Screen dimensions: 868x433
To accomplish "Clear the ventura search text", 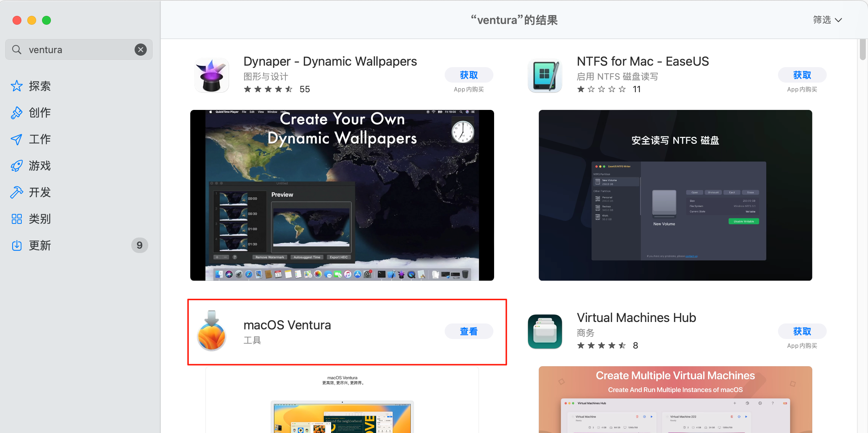I will point(140,49).
